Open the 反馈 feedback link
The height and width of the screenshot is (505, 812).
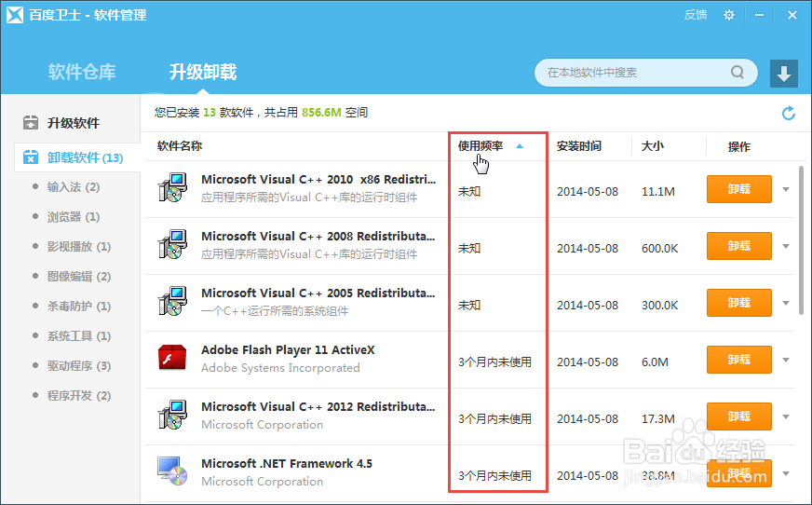tap(696, 15)
